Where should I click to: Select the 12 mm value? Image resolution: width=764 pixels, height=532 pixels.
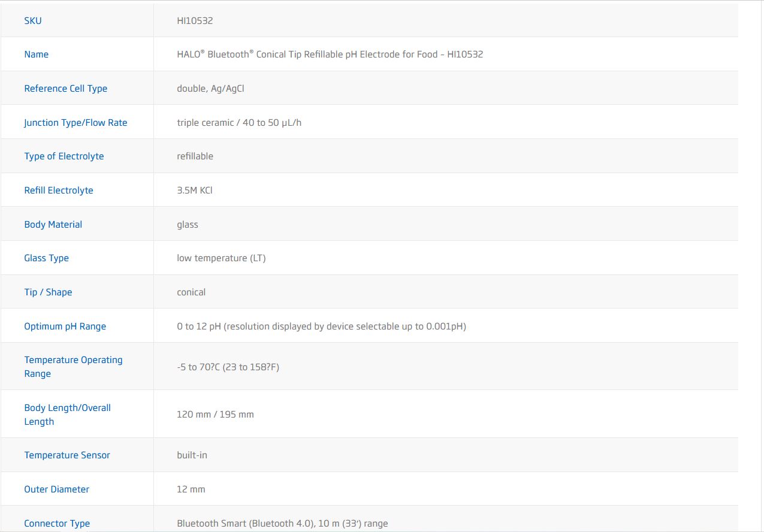[191, 489]
